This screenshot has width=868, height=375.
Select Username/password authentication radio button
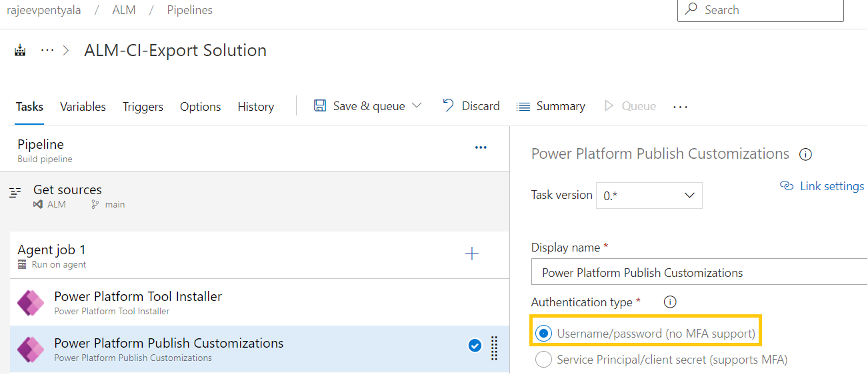[x=544, y=333]
